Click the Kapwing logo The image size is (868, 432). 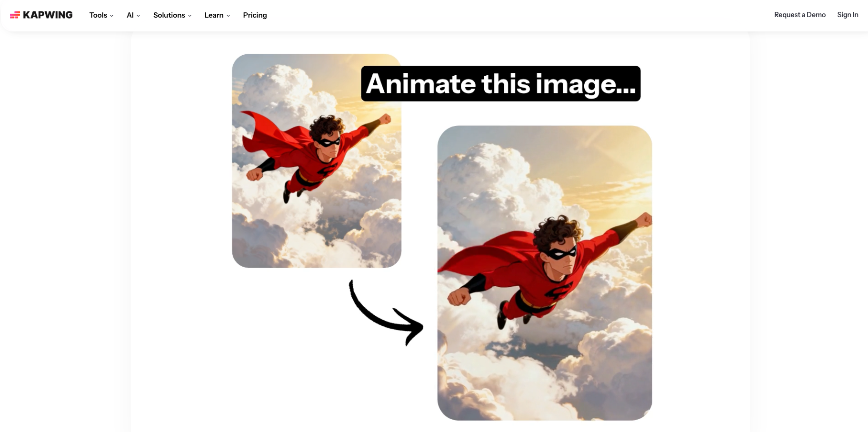coord(41,15)
